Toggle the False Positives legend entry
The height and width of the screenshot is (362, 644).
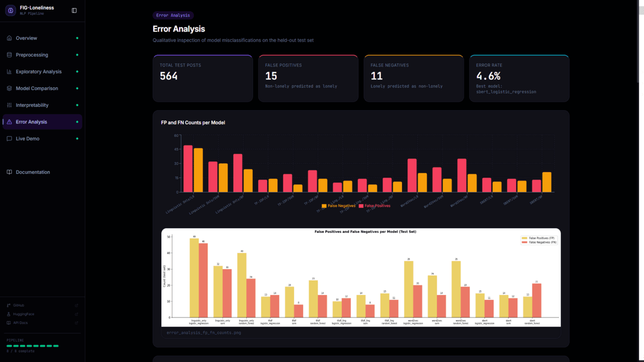[375, 206]
